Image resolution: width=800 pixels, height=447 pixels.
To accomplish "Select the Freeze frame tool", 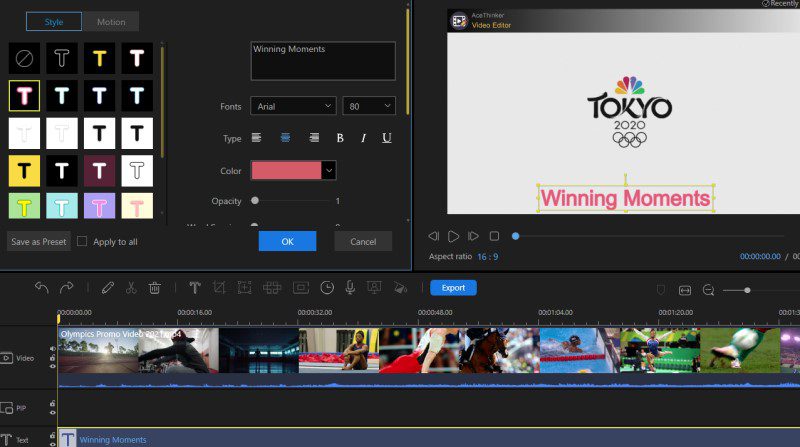I will click(x=301, y=288).
